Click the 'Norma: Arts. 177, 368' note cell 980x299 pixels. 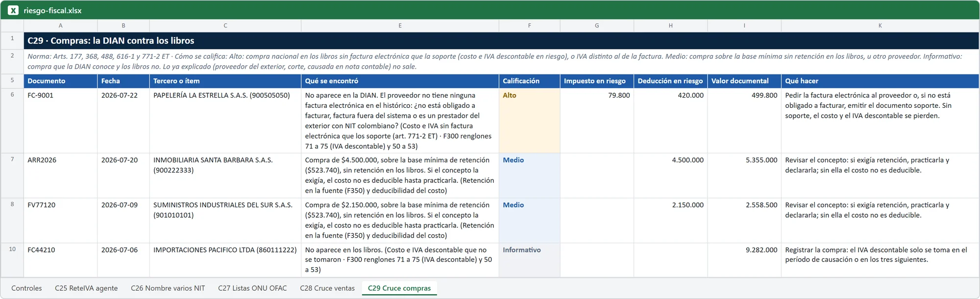point(501,61)
